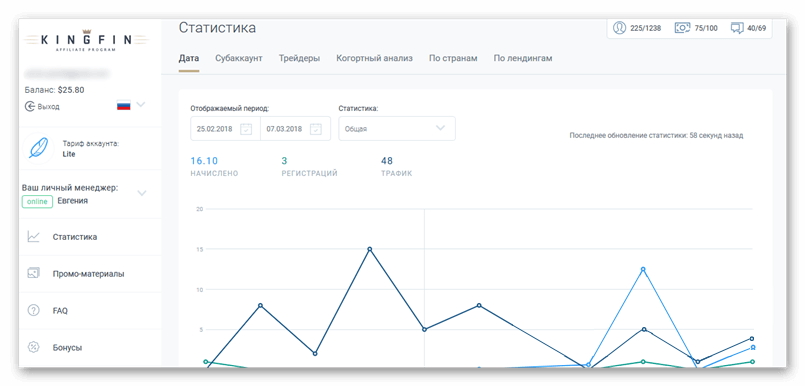Screen dimensions: 805x386
Task: Click the 225/1238 counter value
Action: click(x=645, y=28)
